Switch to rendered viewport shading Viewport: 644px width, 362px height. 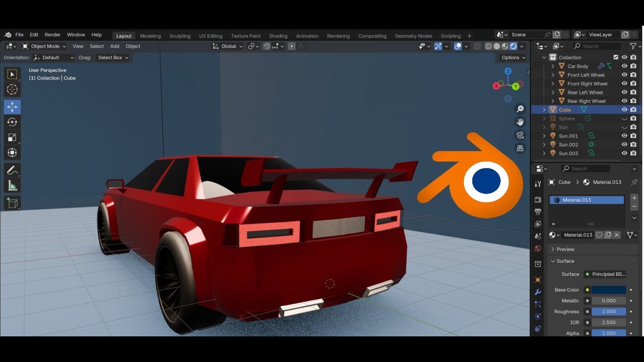click(514, 46)
